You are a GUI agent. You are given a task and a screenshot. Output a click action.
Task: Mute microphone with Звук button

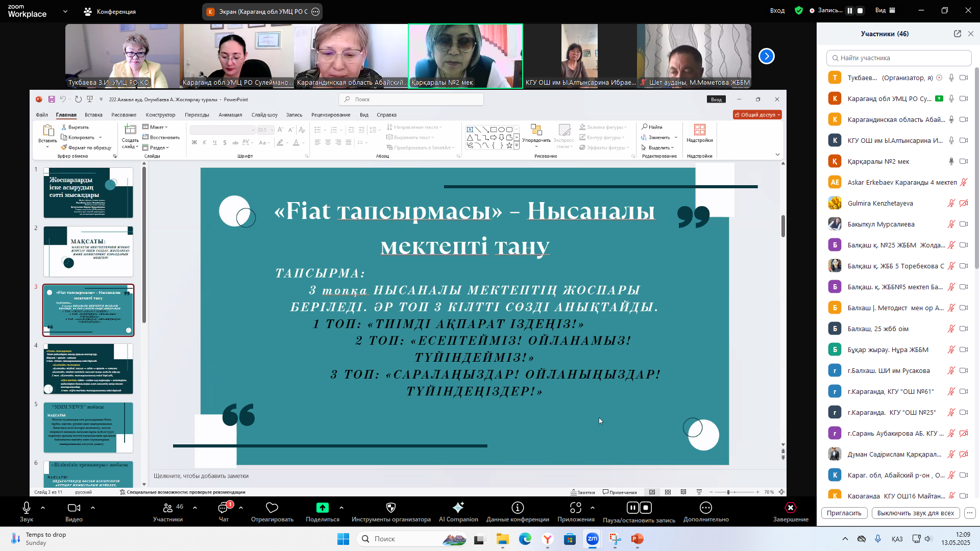pos(27,508)
